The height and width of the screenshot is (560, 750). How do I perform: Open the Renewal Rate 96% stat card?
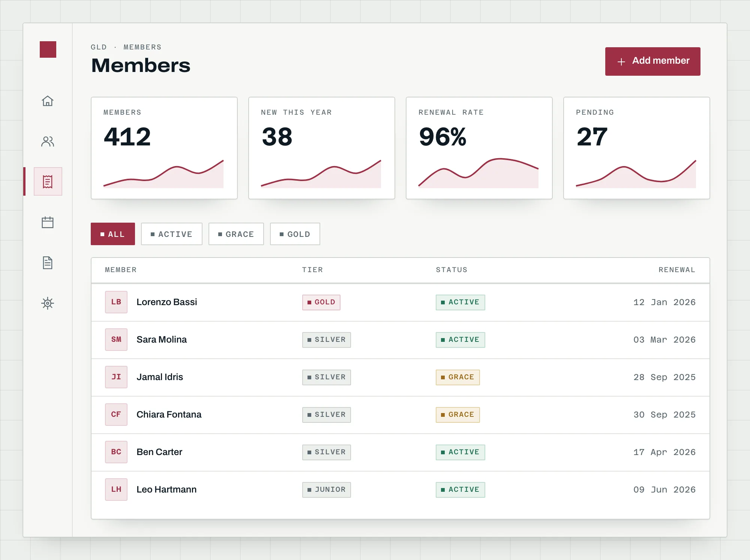[x=479, y=148]
